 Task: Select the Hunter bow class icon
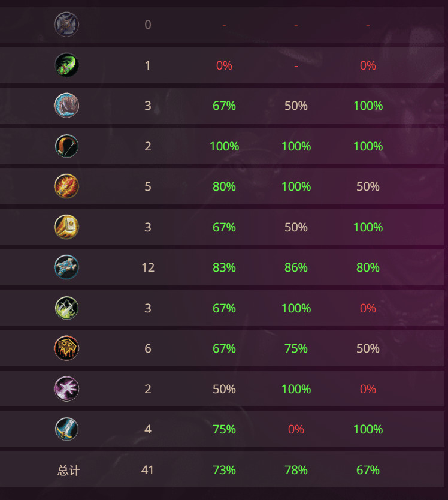(66, 146)
